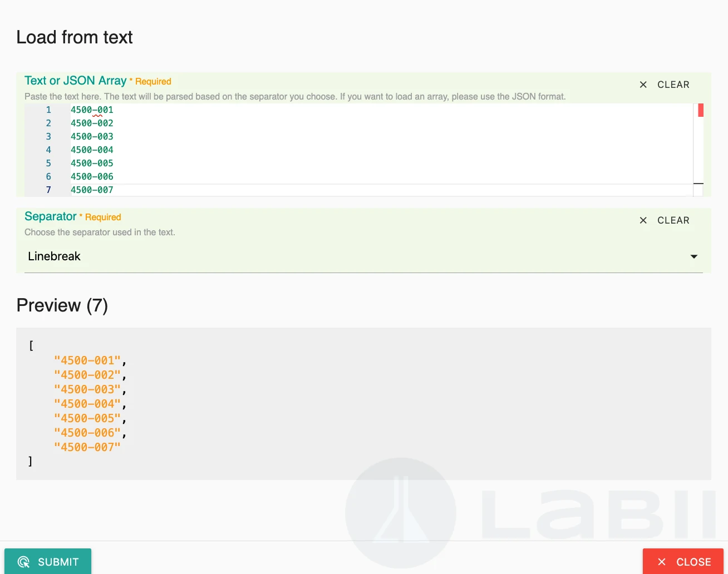Clear the Text or JSON Array field
This screenshot has height=574, width=728.
(x=673, y=85)
